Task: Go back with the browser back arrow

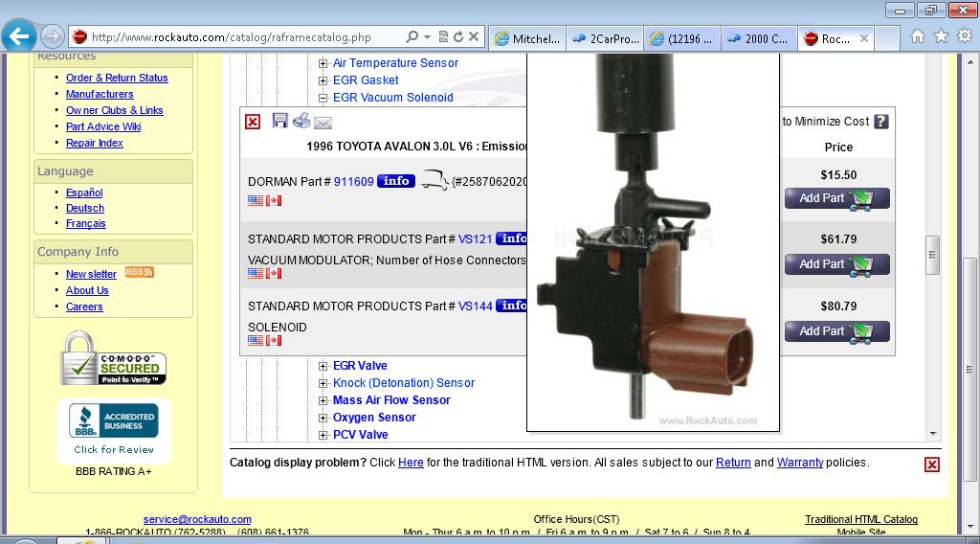Action: tap(19, 37)
